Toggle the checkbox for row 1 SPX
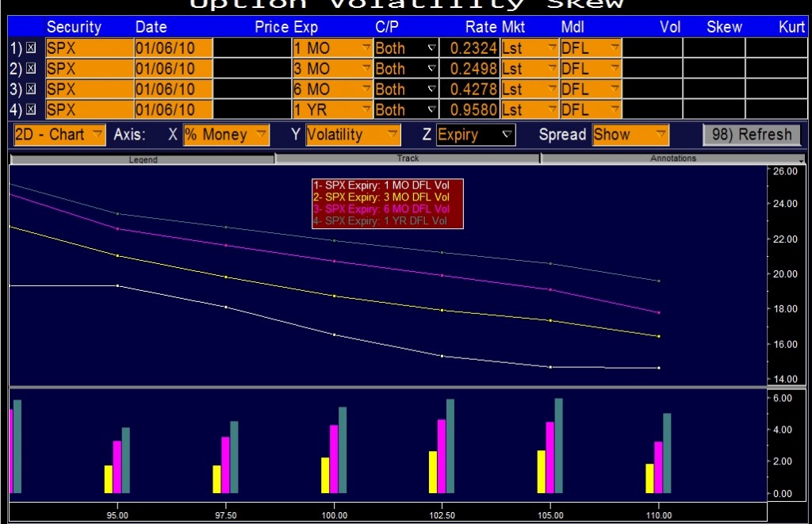 click(29, 48)
